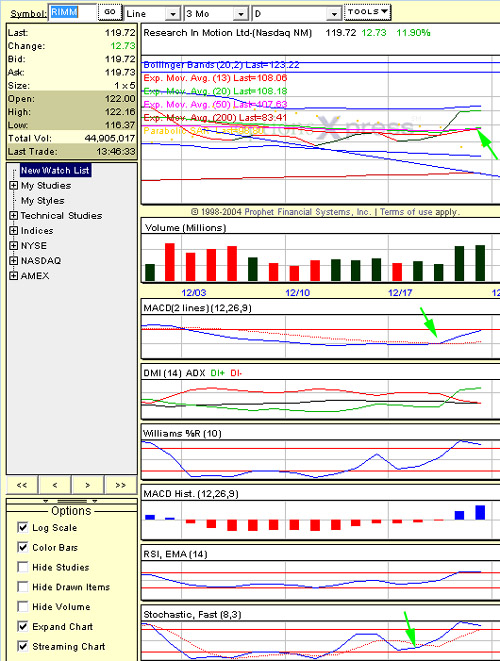Click the DMI (14) ADX panel title
The height and width of the screenshot is (661, 500).
[x=174, y=373]
